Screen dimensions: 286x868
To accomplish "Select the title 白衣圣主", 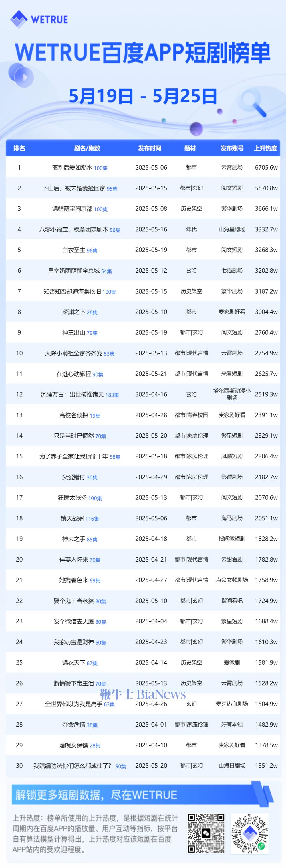I will pos(74,250).
